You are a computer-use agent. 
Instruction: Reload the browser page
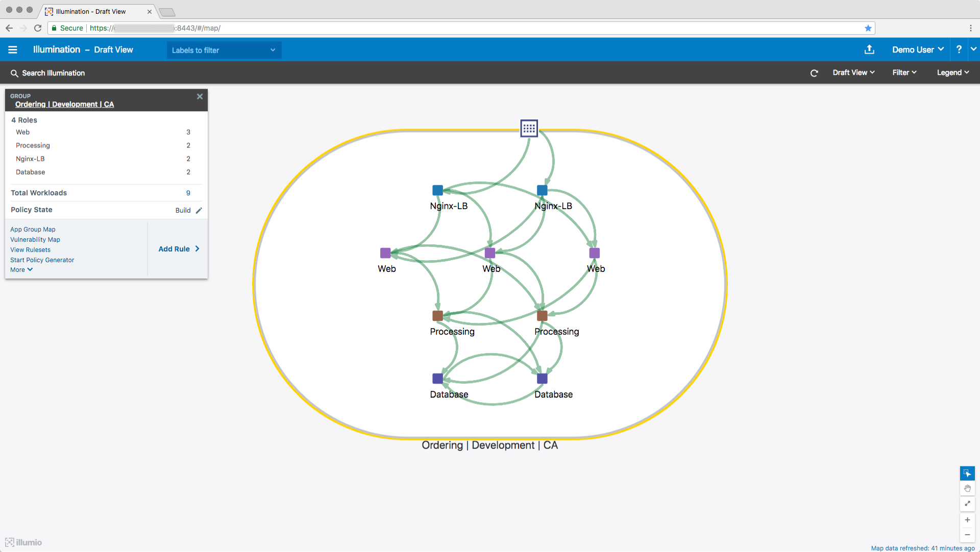38,28
